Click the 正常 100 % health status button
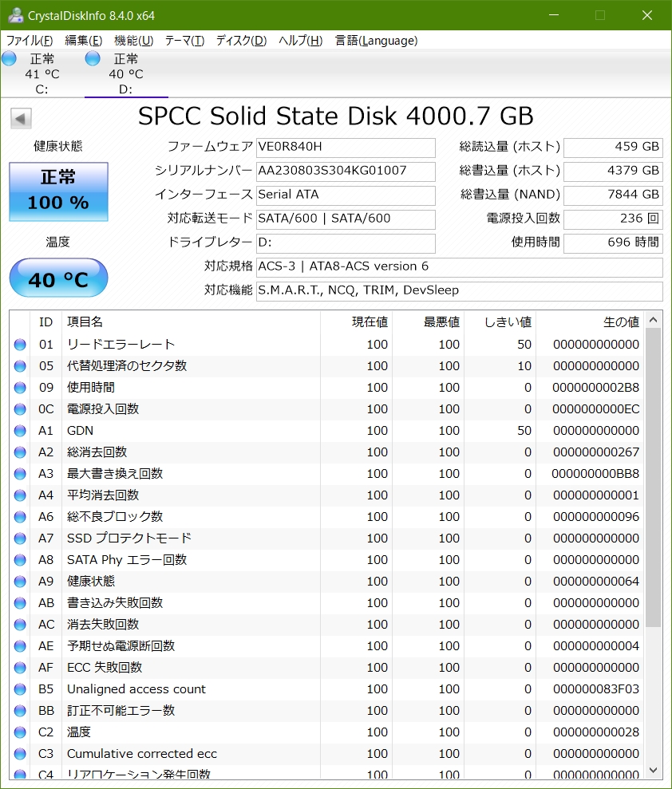This screenshot has height=789, width=672. coord(58,191)
